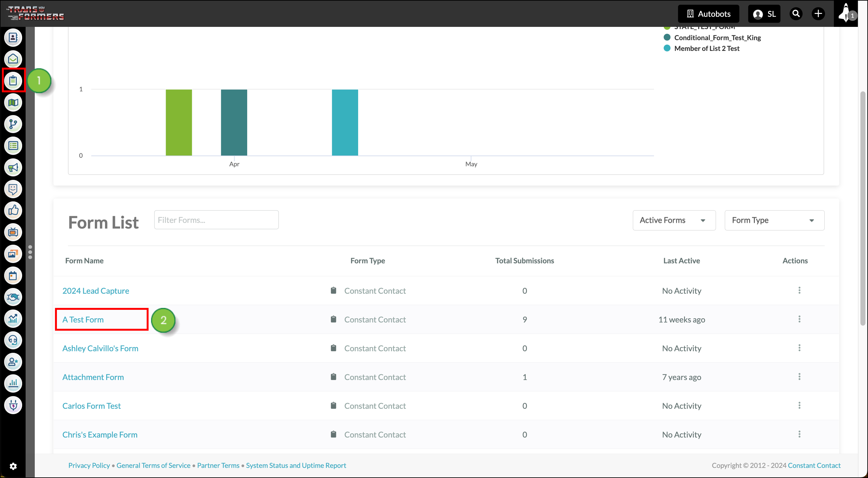868x478 pixels.
Task: Open the list sidebar icon
Action: coord(13,146)
